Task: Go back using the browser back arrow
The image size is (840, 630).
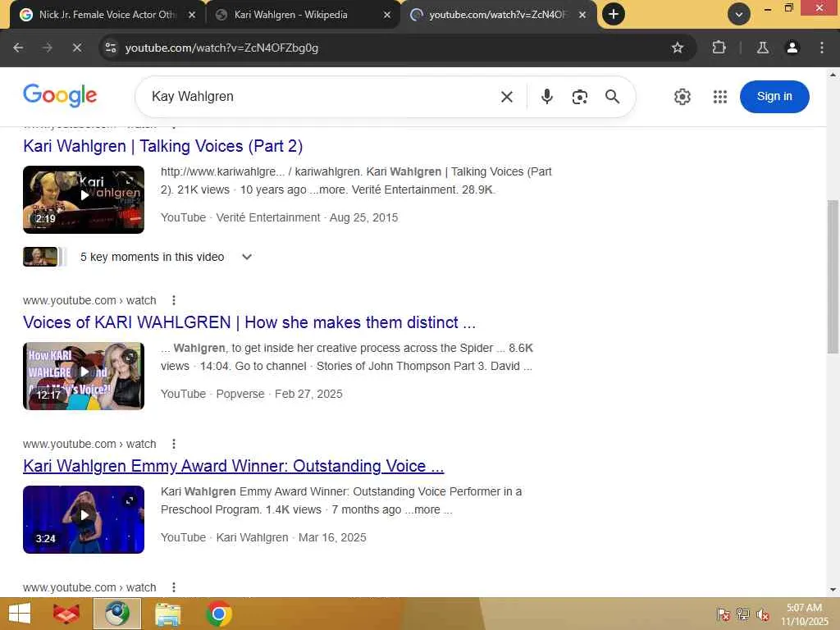Action: [x=18, y=48]
